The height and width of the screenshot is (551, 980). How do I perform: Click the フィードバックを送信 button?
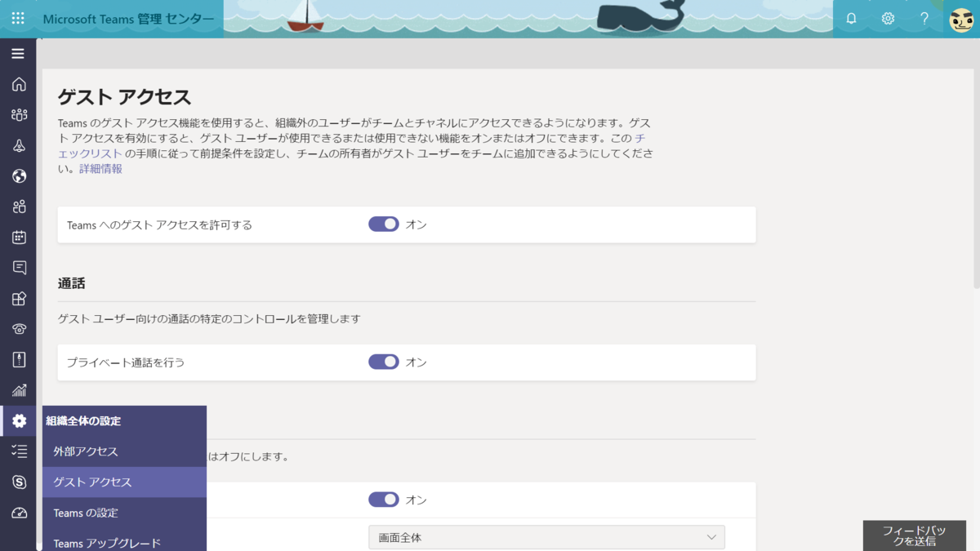click(914, 535)
